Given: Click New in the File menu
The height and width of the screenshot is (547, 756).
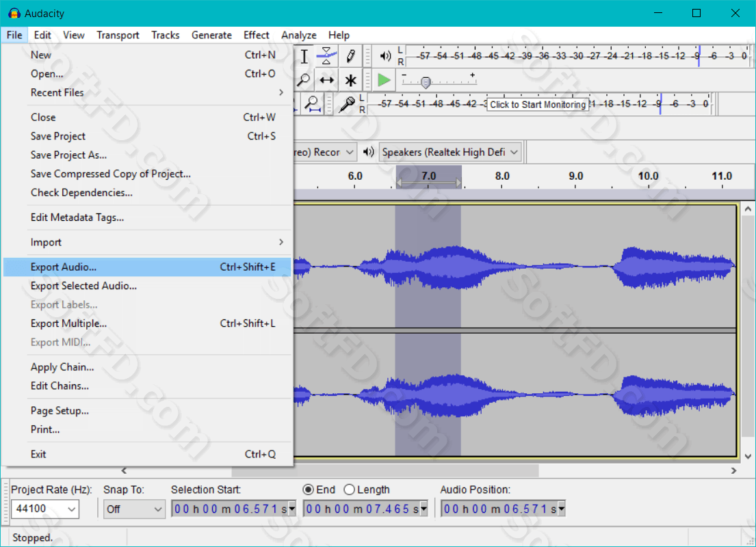Looking at the screenshot, I should (147, 55).
